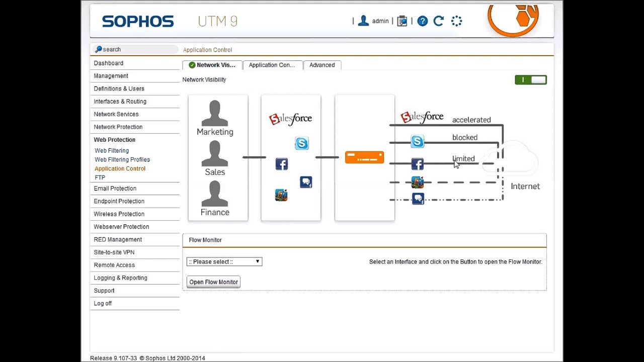The image size is (644, 362).
Task: Click the 'Internet' label in diagram
Action: click(x=525, y=186)
